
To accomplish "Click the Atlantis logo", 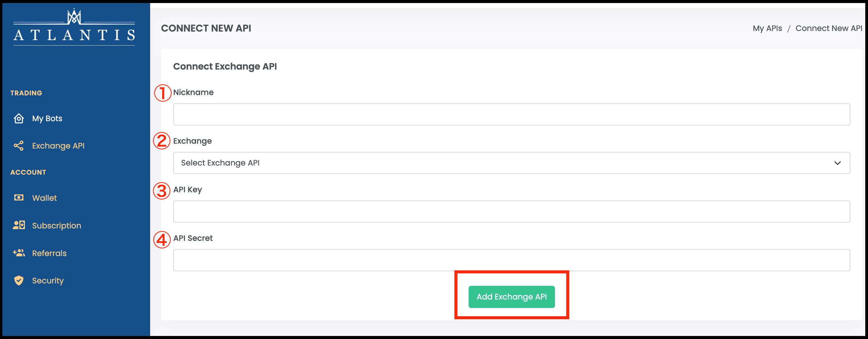I will (x=74, y=27).
